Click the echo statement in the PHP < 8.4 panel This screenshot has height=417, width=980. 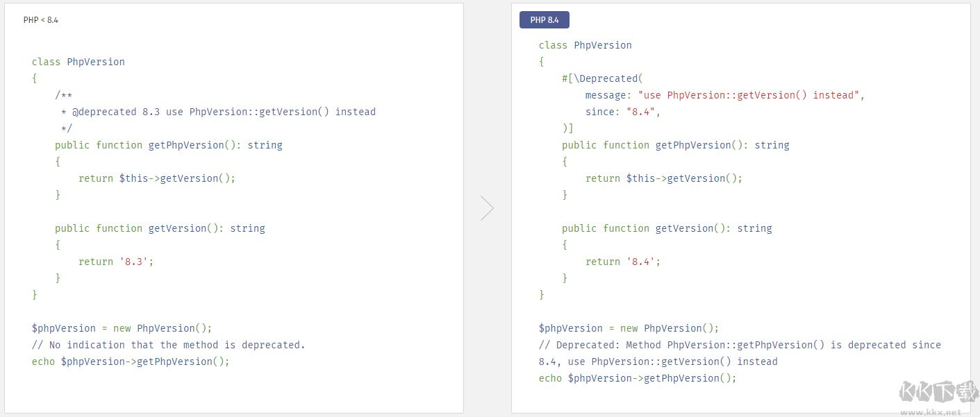[x=130, y=361]
